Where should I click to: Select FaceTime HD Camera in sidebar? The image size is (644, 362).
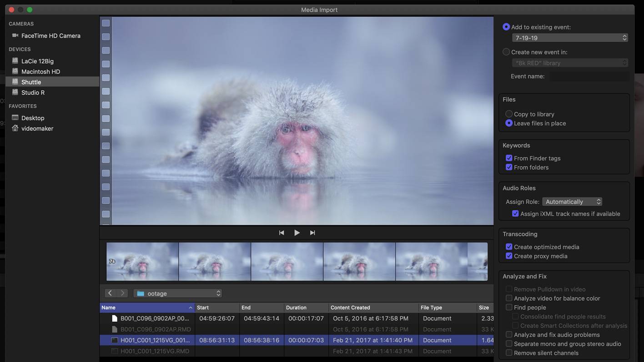50,35
